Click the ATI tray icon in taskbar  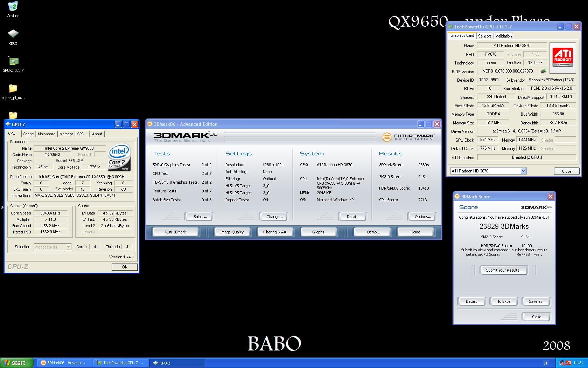click(x=568, y=363)
